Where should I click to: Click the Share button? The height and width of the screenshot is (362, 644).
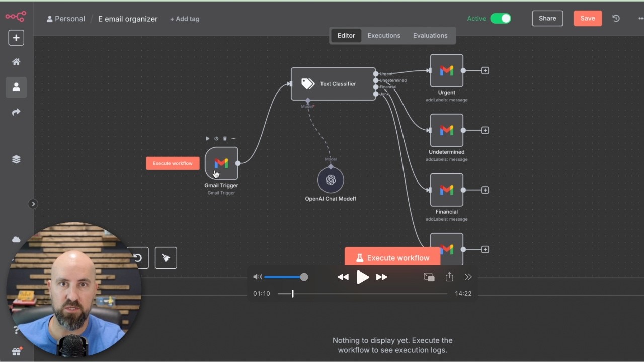click(547, 18)
